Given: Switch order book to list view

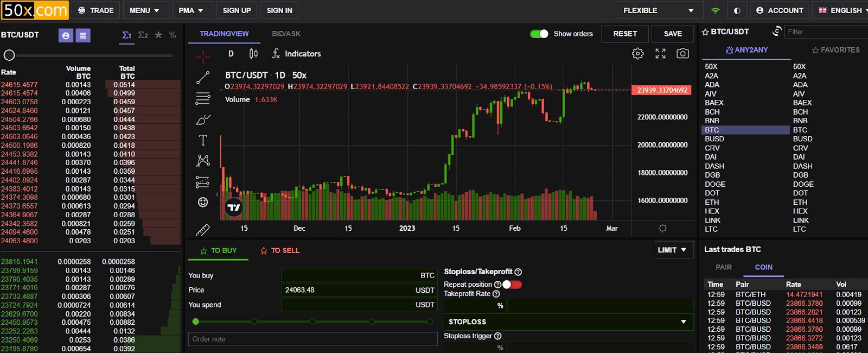Looking at the screenshot, I should click(x=83, y=35).
